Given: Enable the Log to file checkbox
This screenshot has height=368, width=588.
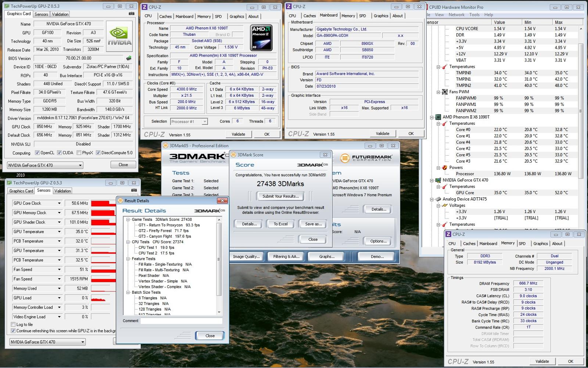Looking at the screenshot, I should coord(13,325).
